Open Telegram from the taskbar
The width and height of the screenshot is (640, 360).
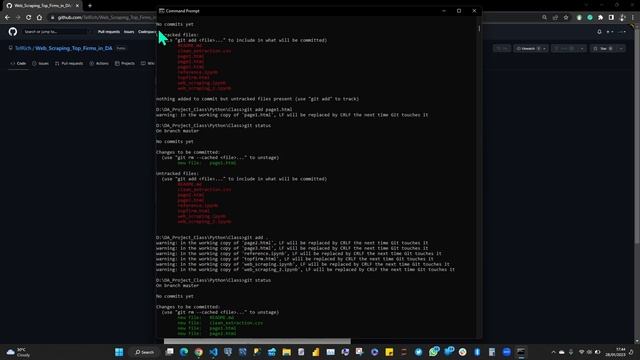click(418, 352)
